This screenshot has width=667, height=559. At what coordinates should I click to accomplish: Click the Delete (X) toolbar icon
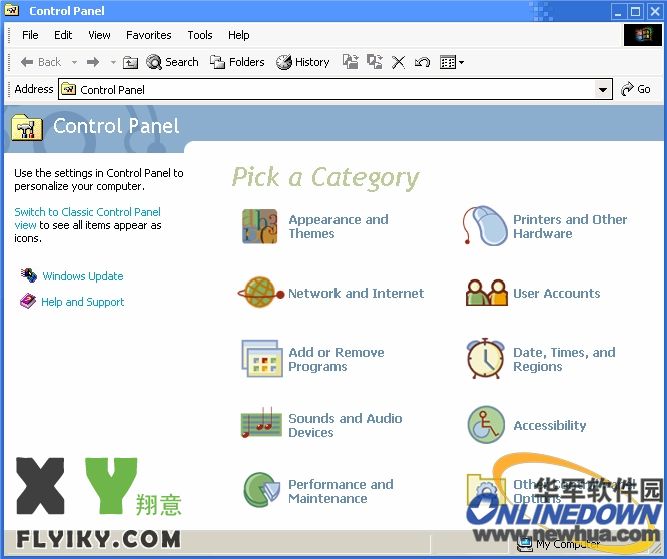398,63
